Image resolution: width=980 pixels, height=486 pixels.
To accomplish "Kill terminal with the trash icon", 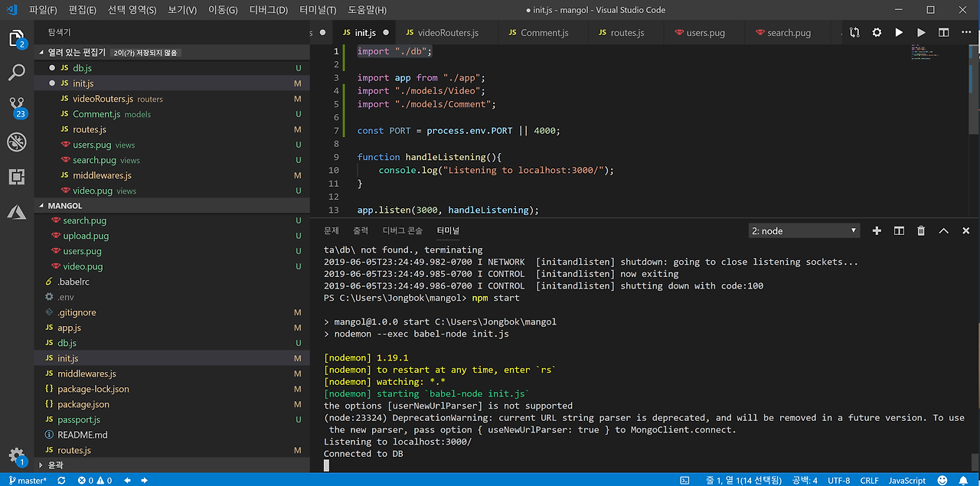I will pyautogui.click(x=921, y=230).
